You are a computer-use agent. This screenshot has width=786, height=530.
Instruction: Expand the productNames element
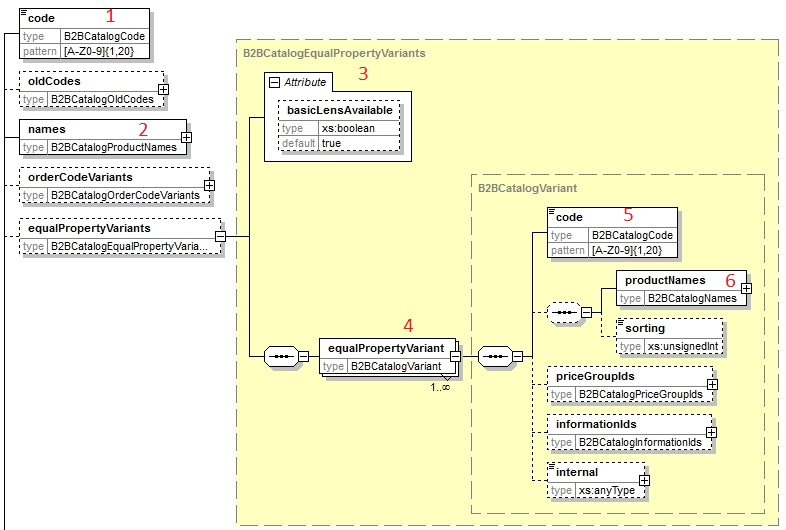coord(745,288)
